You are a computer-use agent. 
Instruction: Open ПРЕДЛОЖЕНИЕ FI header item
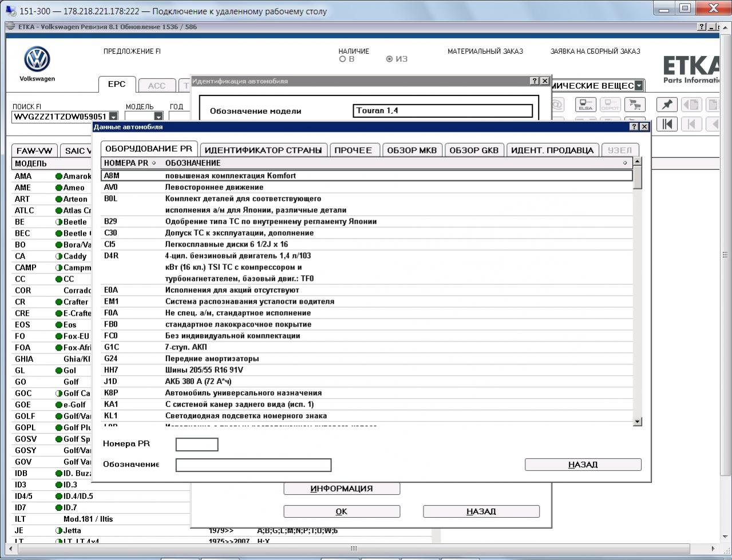(132, 51)
